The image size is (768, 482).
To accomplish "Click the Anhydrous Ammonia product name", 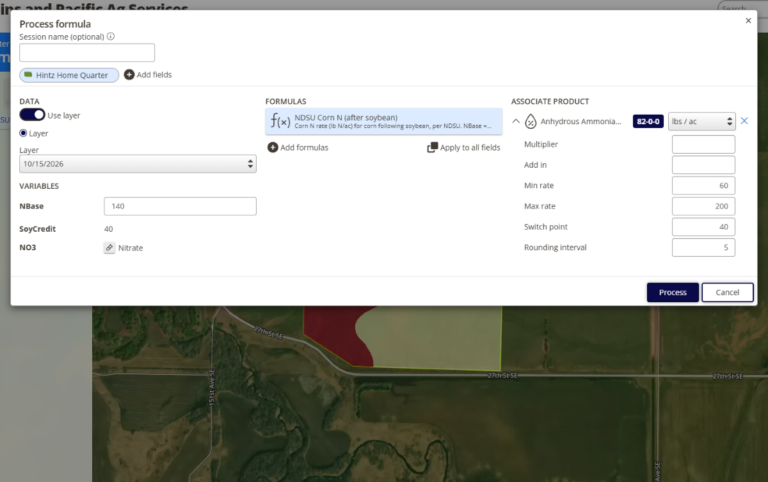I will click(x=580, y=121).
